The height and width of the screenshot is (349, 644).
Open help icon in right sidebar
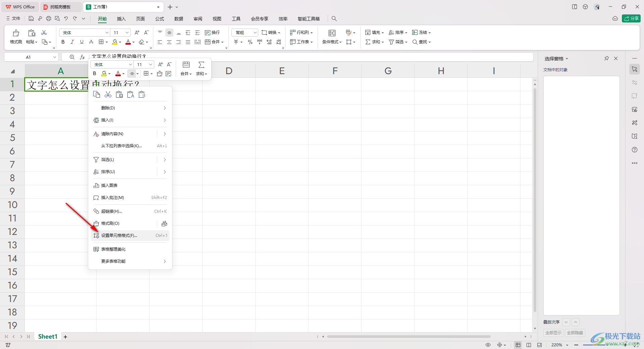point(635,150)
